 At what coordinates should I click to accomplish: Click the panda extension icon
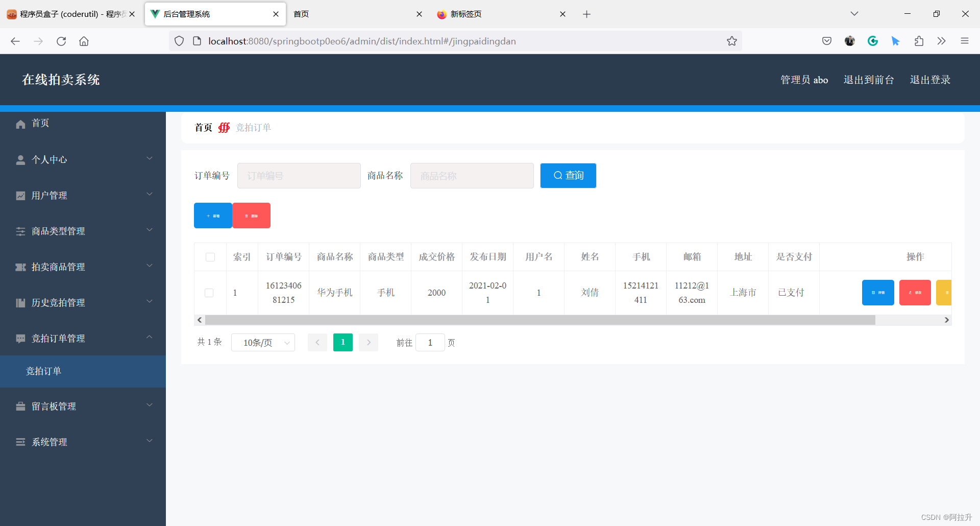(x=850, y=41)
